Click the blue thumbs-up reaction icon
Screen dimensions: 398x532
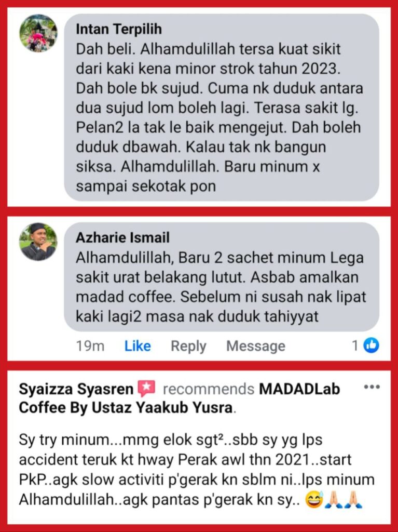point(371,345)
